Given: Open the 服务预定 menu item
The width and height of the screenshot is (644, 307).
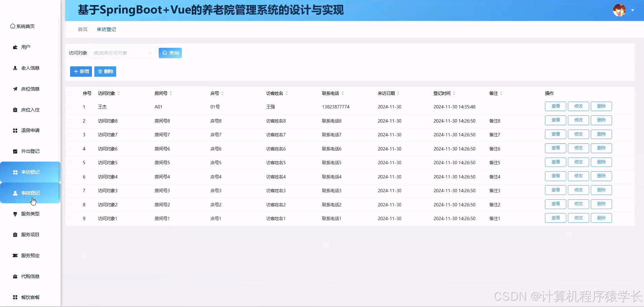Looking at the screenshot, I should click(x=30, y=255).
